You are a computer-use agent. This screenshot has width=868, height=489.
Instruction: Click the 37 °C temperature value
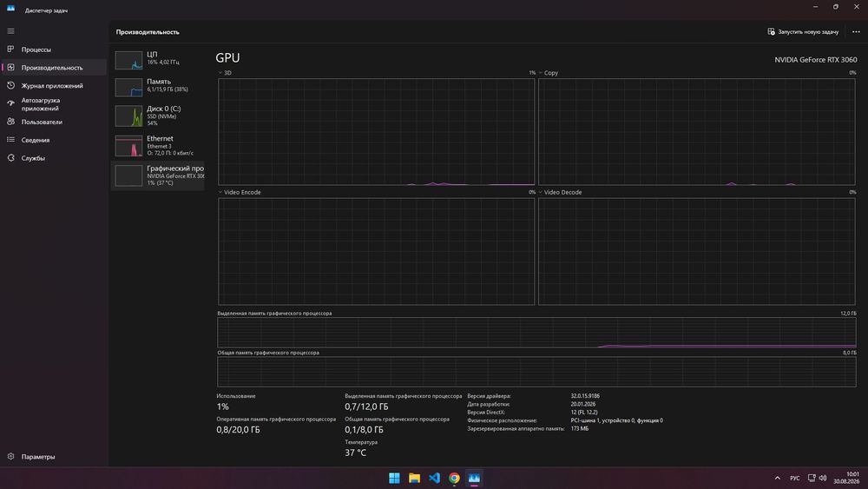[x=355, y=453]
